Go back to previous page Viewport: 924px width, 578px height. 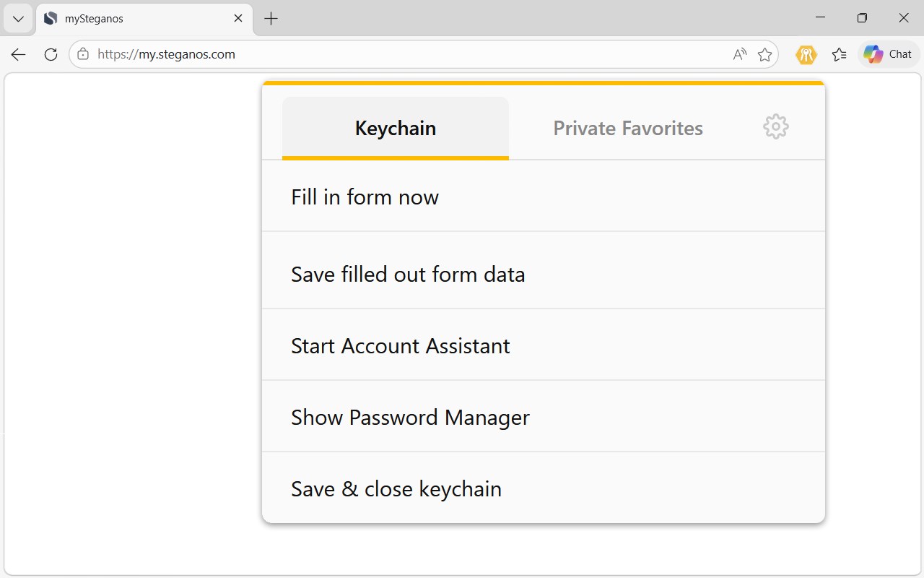click(x=19, y=54)
